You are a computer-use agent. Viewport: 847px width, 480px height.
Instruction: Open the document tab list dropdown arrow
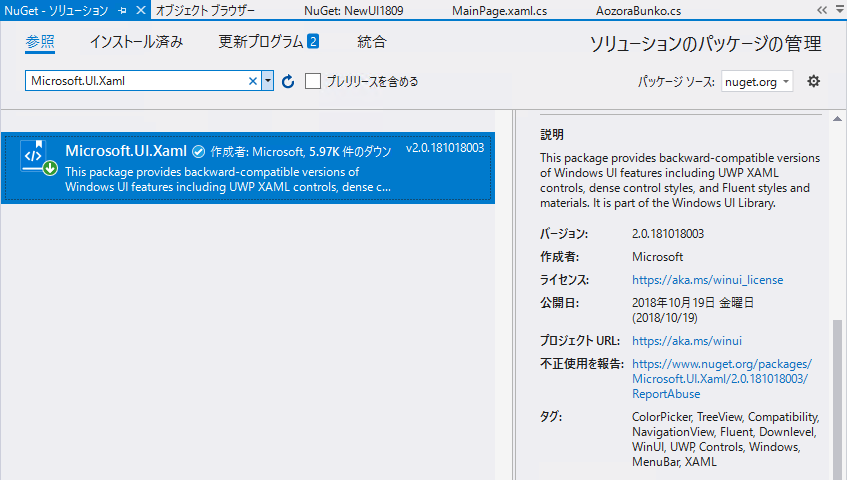[839, 10]
